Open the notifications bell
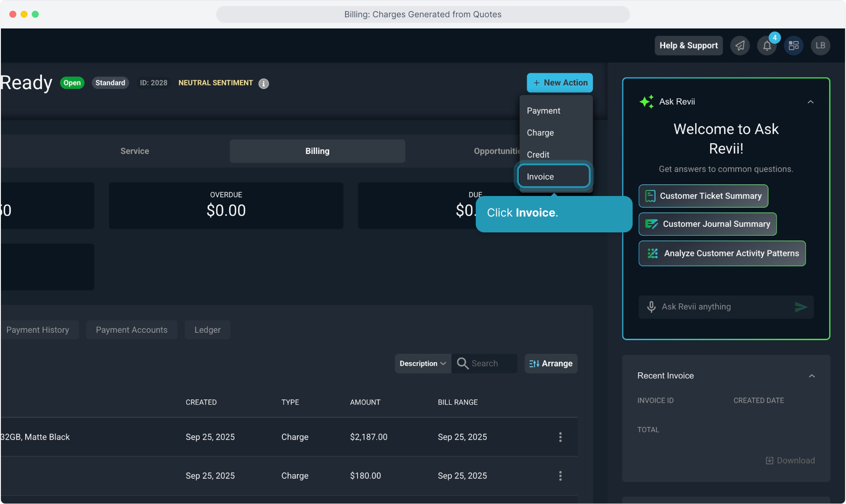 point(767,46)
